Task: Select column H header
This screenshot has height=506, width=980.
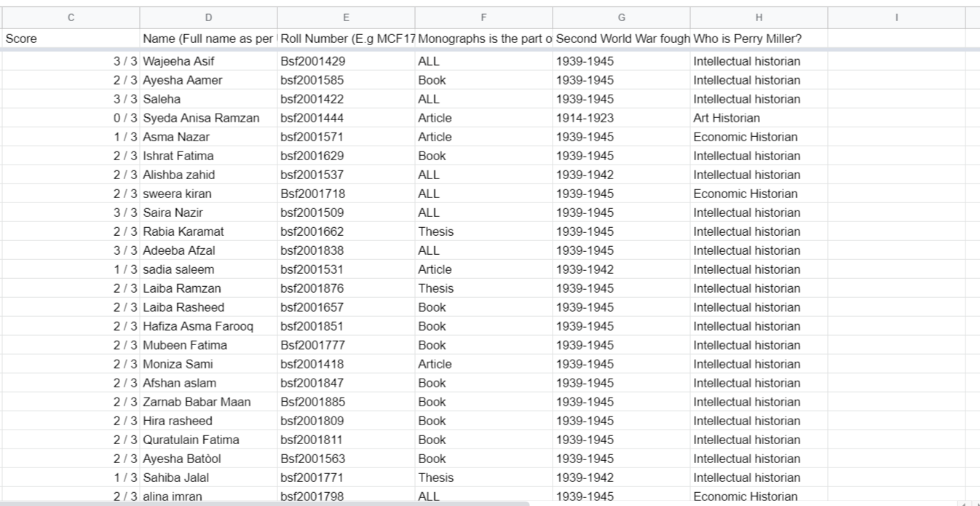Action: (x=759, y=17)
